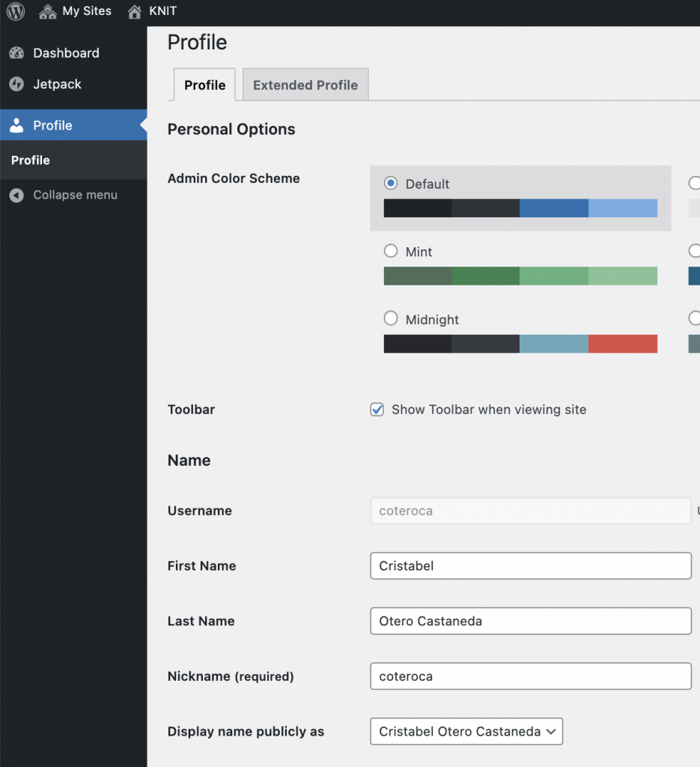Screen dimensions: 700x767
Task: Click the WordPress logo icon
Action: (x=16, y=10)
